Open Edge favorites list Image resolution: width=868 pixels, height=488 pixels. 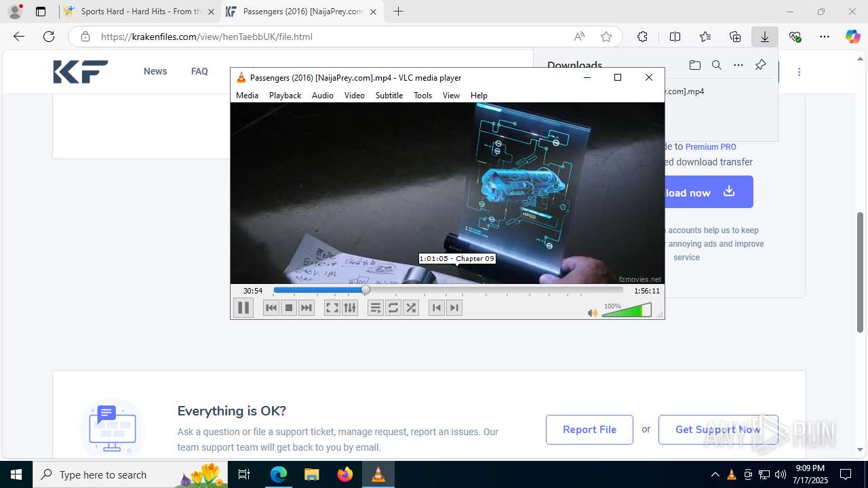tap(705, 37)
